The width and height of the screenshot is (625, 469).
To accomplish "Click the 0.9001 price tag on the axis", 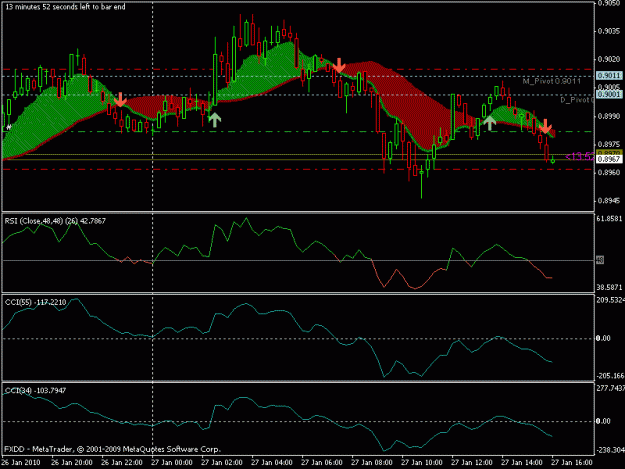I will tap(609, 94).
